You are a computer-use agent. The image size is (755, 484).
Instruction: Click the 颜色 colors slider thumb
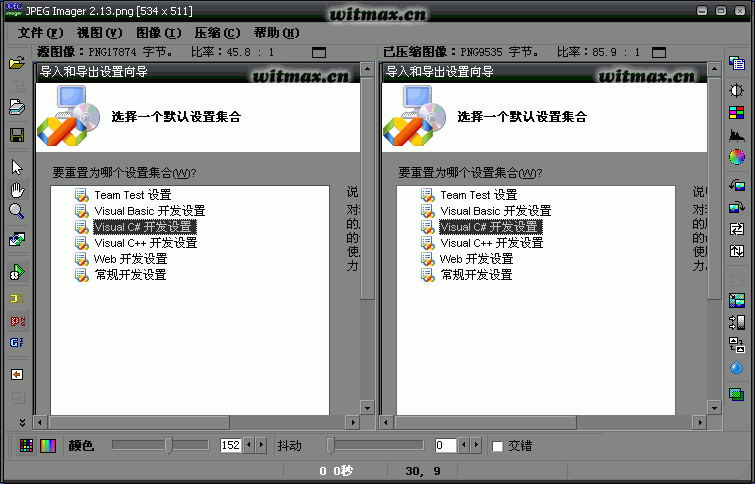169,445
